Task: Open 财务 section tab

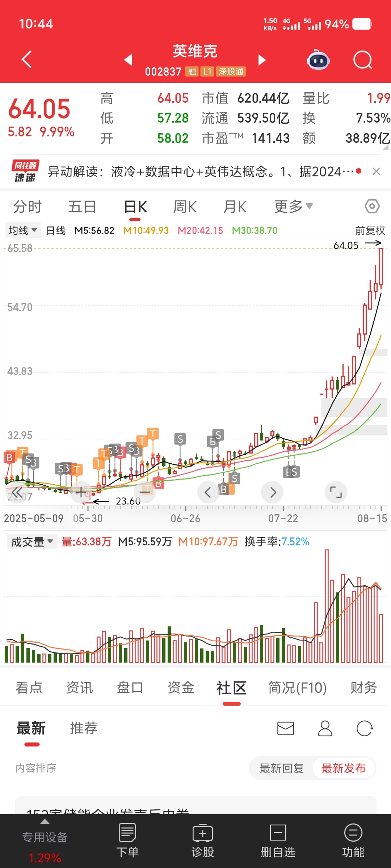Action: coord(364,688)
